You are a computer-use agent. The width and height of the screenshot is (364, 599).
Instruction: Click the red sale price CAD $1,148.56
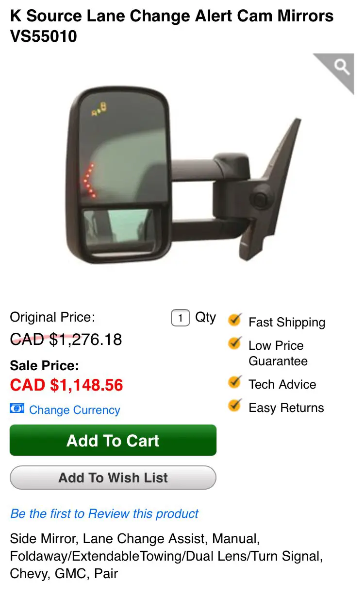tap(66, 385)
